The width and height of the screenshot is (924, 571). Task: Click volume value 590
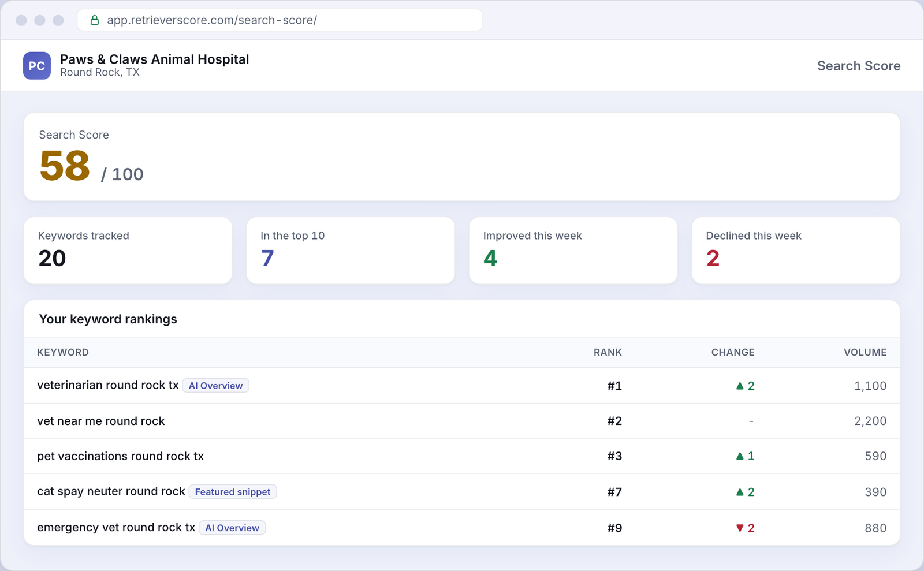[x=875, y=456]
